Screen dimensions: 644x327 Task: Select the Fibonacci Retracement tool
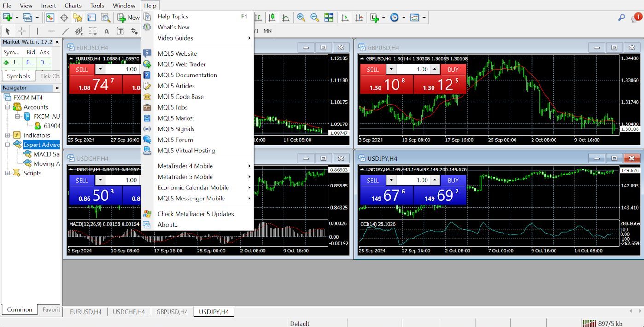point(93,31)
